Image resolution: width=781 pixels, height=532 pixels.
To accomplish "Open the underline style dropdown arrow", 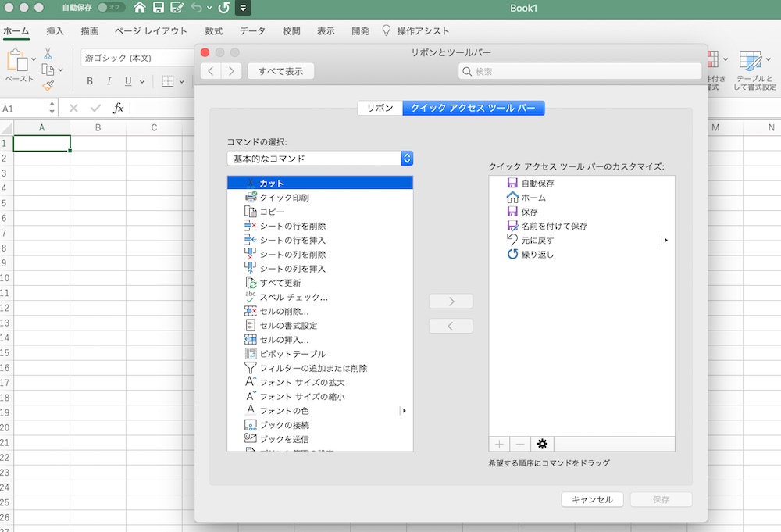I will (x=142, y=81).
